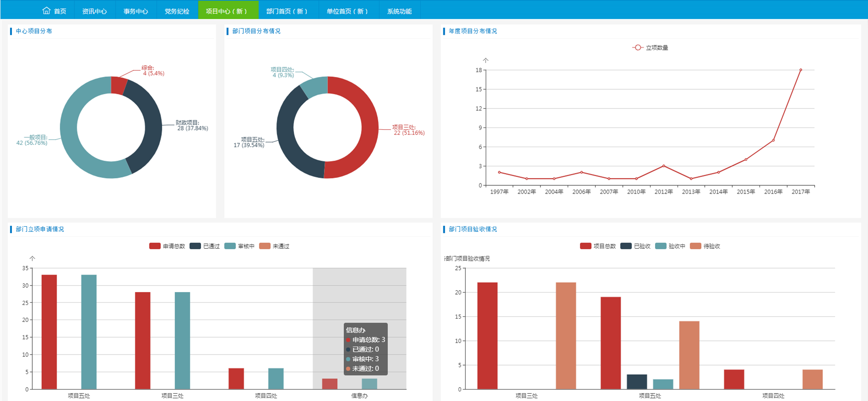Image resolution: width=868 pixels, height=401 pixels.
Task: Click the 1997年 data point on line chart
Action: (499, 172)
